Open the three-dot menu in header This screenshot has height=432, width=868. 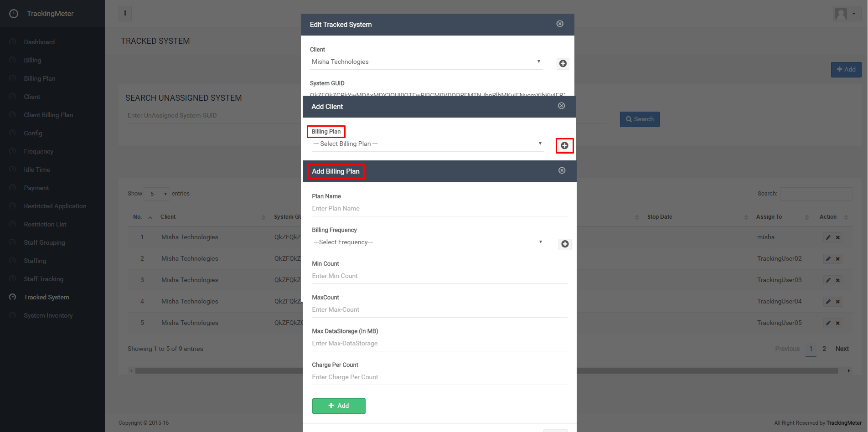pyautogui.click(x=125, y=14)
